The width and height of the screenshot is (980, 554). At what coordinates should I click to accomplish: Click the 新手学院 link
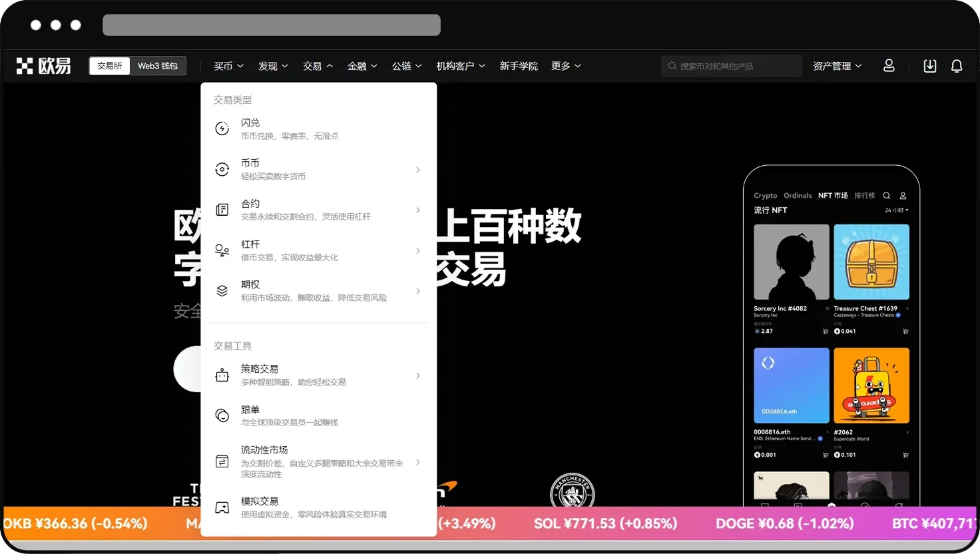(519, 65)
